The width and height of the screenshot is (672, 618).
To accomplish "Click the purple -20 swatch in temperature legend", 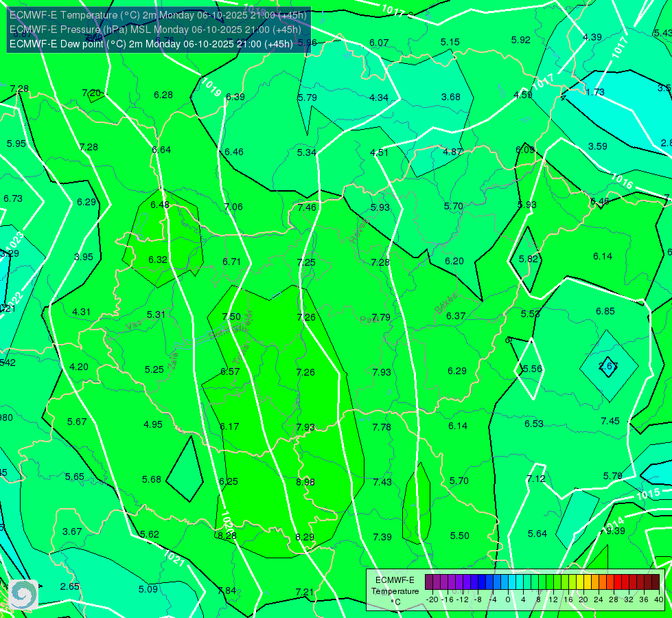I will (428, 582).
